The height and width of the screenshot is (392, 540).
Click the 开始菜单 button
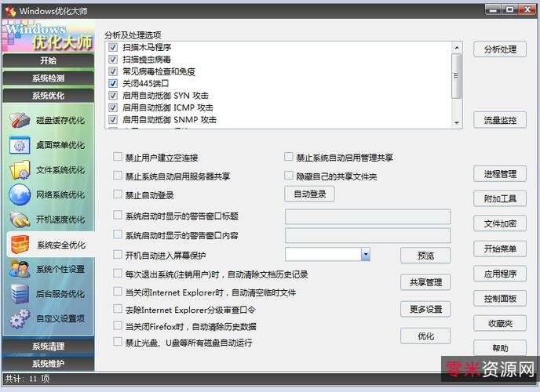tap(500, 249)
